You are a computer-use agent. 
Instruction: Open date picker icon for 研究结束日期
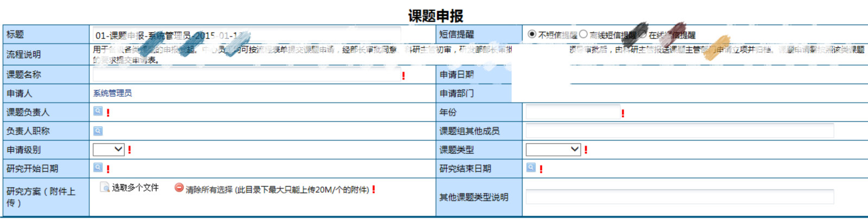coord(531,168)
